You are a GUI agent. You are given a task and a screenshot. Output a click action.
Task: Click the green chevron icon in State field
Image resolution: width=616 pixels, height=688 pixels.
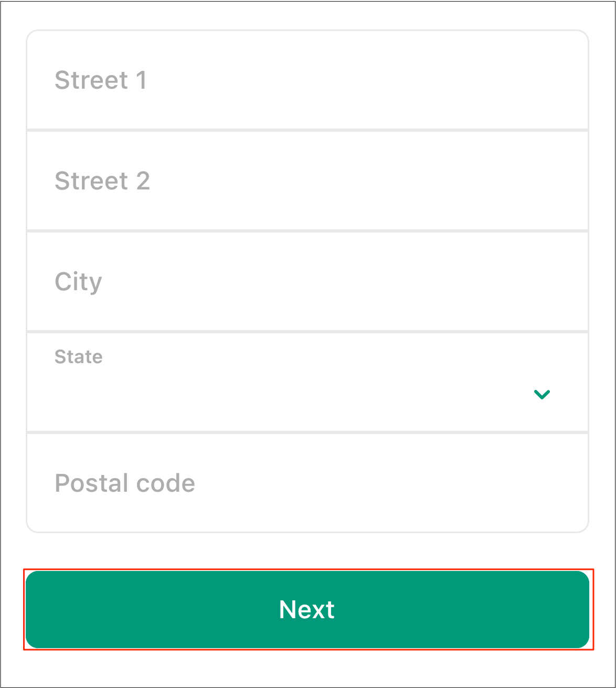541,395
